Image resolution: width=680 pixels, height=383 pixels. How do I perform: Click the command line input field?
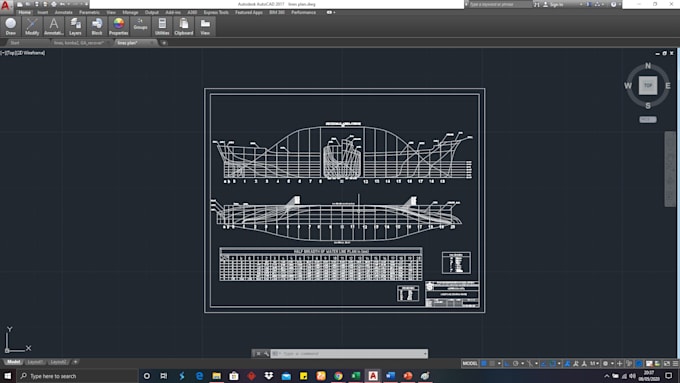(350, 354)
